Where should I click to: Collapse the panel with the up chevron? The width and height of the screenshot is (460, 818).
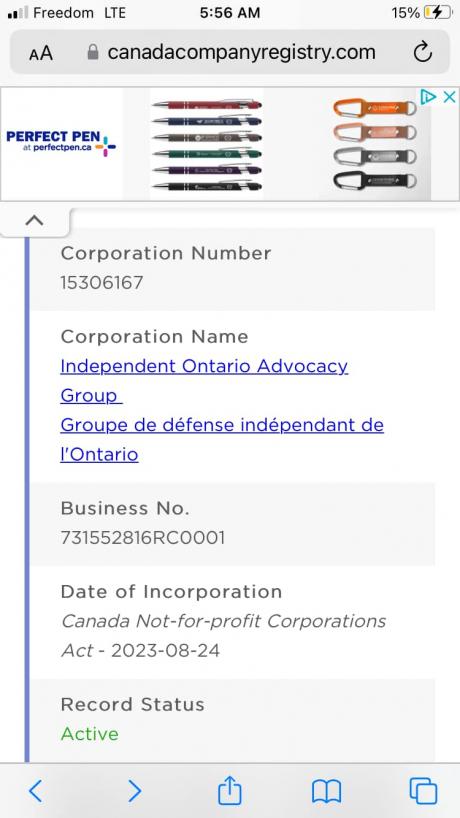click(34, 221)
